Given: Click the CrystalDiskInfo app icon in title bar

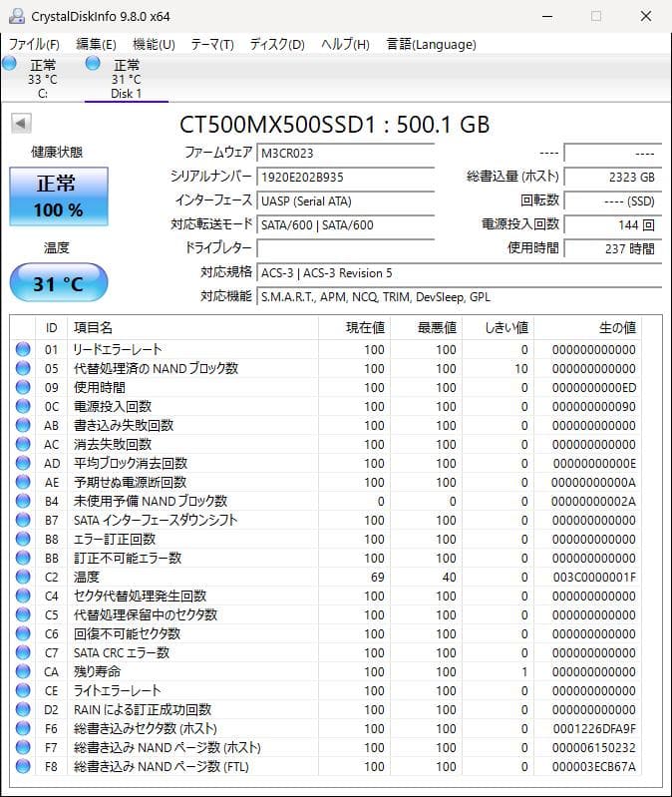Looking at the screenshot, I should pyautogui.click(x=17, y=16).
